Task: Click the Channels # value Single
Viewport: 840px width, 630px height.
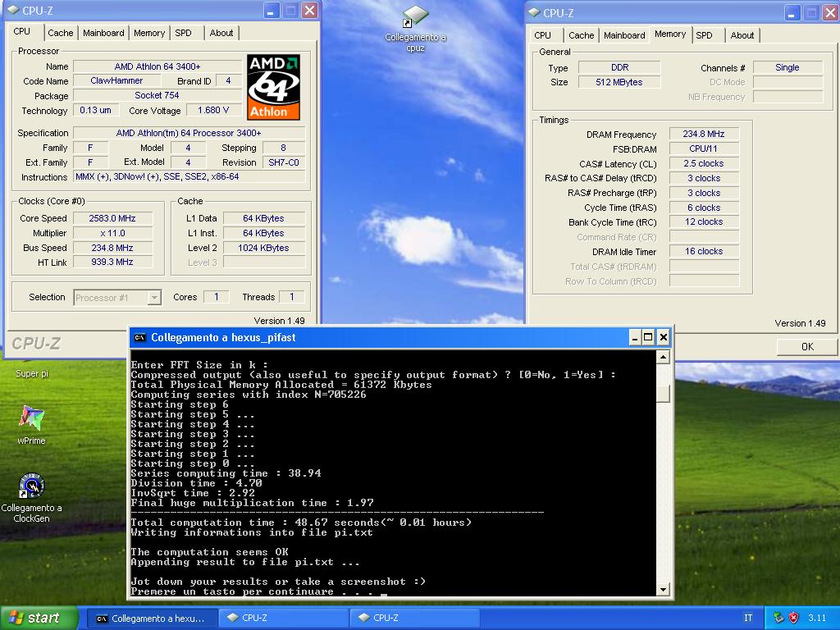Action: 787,67
